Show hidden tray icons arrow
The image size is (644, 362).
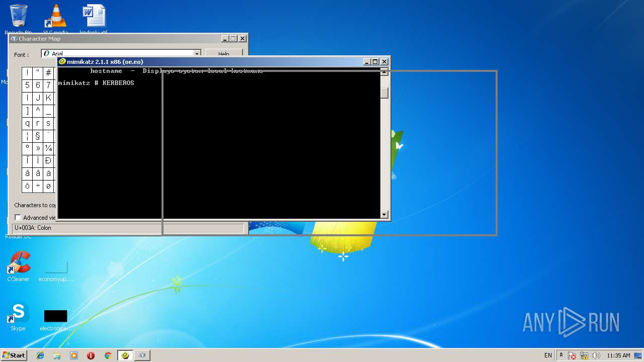point(561,355)
